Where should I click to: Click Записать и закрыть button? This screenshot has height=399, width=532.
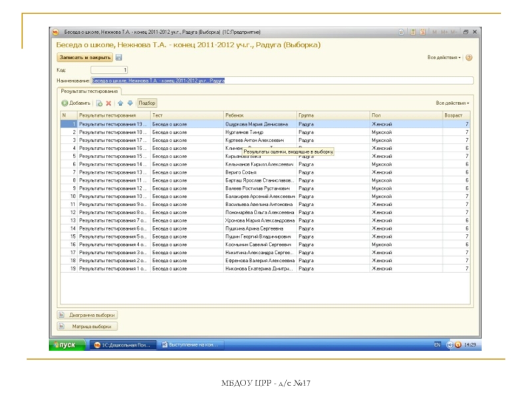click(84, 58)
